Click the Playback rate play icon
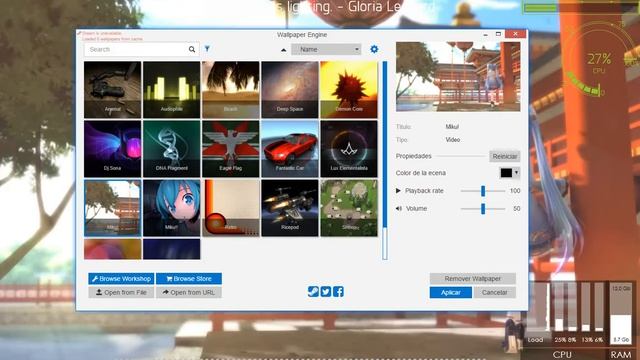Screen dimensions: 640x360 (398, 191)
